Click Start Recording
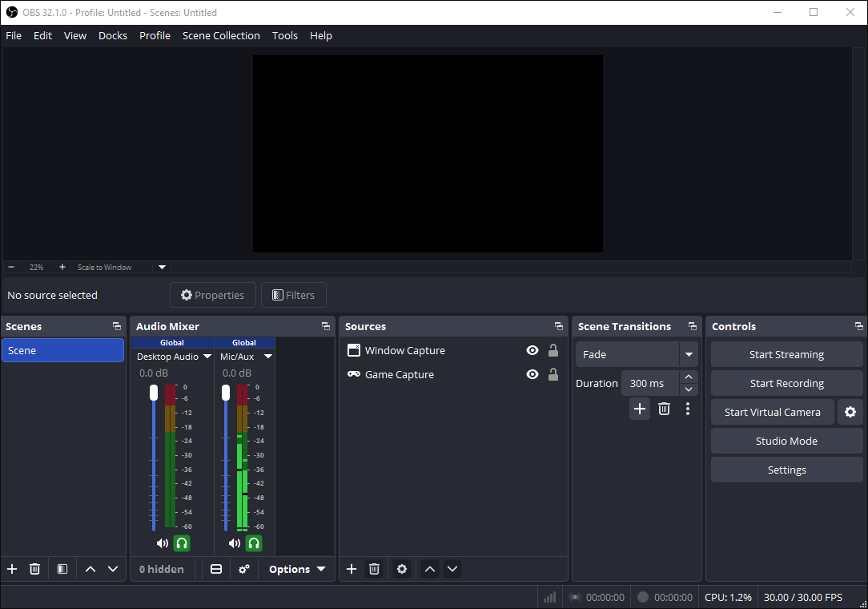868x609 pixels. 786,383
